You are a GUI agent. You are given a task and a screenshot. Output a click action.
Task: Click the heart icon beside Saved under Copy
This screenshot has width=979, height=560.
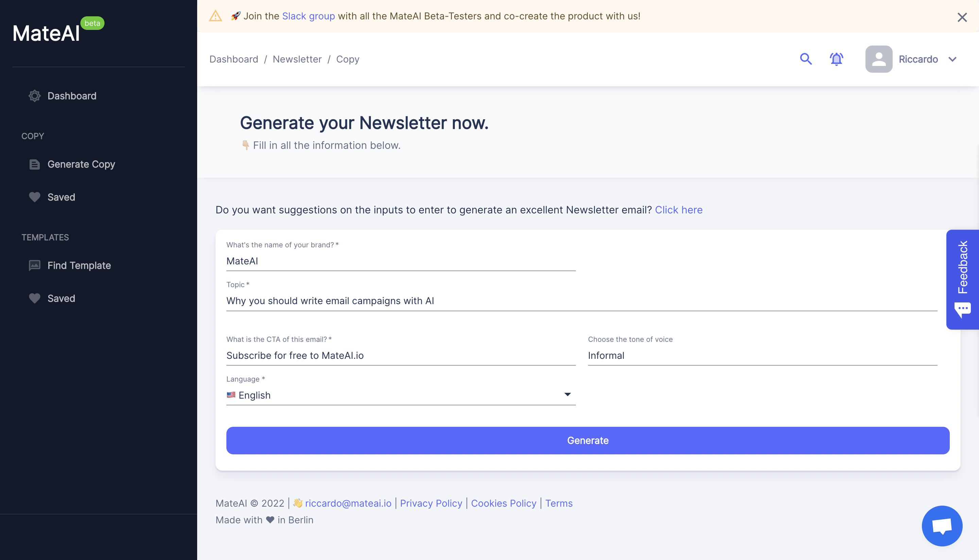35,197
